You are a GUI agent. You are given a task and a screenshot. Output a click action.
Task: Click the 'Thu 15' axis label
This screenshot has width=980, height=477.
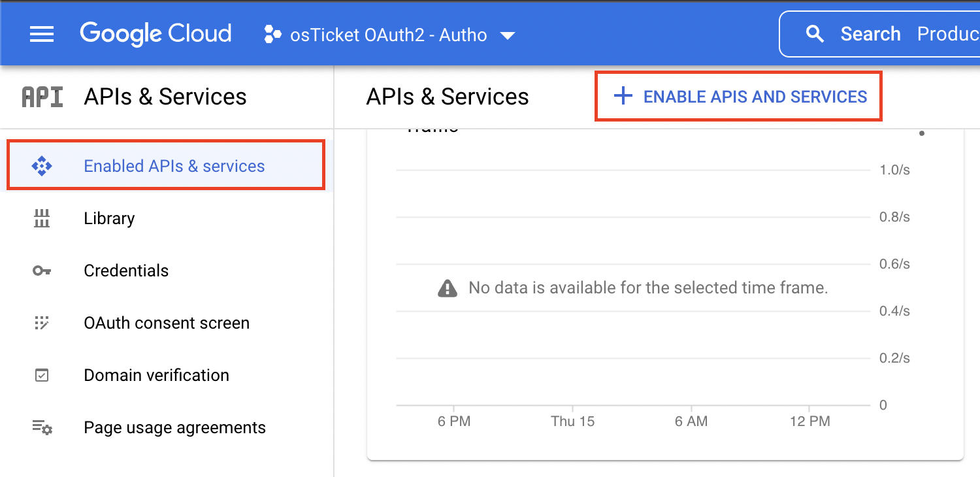(x=573, y=421)
